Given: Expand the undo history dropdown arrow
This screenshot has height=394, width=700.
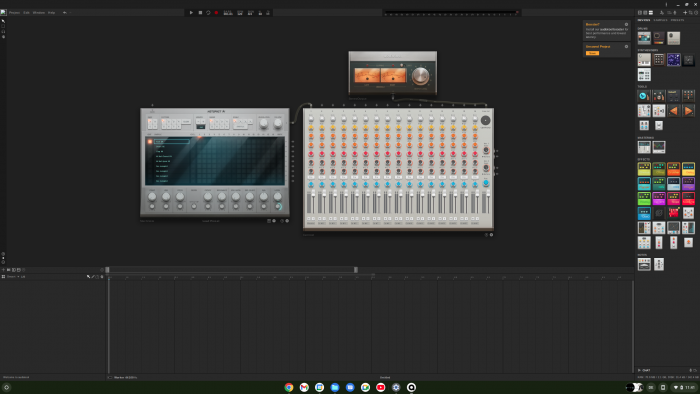Looking at the screenshot, I should click(70, 12).
